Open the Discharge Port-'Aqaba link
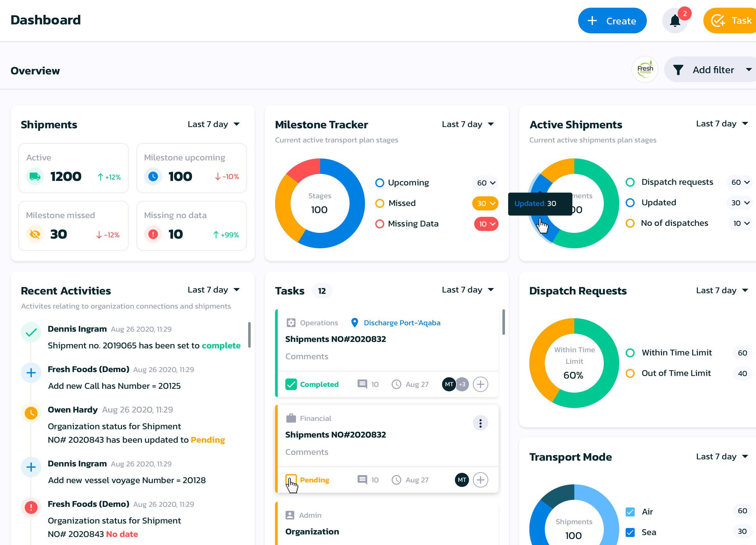Screen dimensions: 756x545 [x=402, y=322]
